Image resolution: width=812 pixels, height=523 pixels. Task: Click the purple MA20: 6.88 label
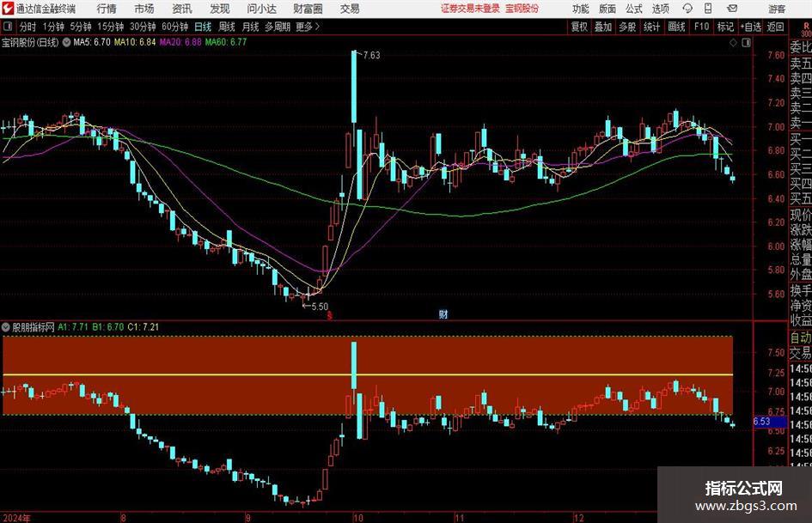click(x=180, y=42)
